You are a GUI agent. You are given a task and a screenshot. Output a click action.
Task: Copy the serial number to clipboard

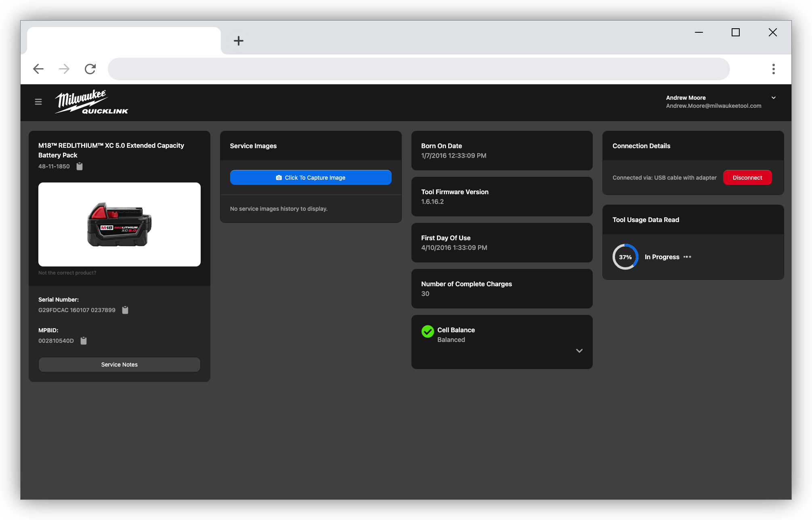125,310
